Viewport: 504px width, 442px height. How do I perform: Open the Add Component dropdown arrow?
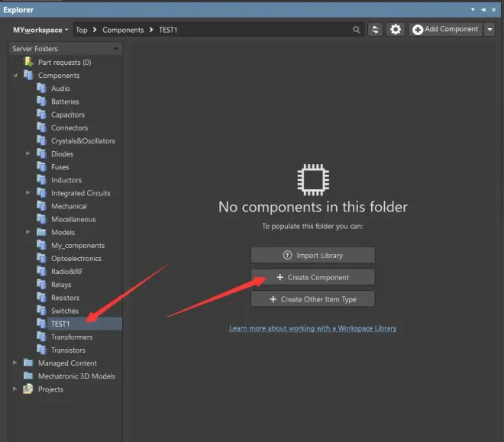489,30
